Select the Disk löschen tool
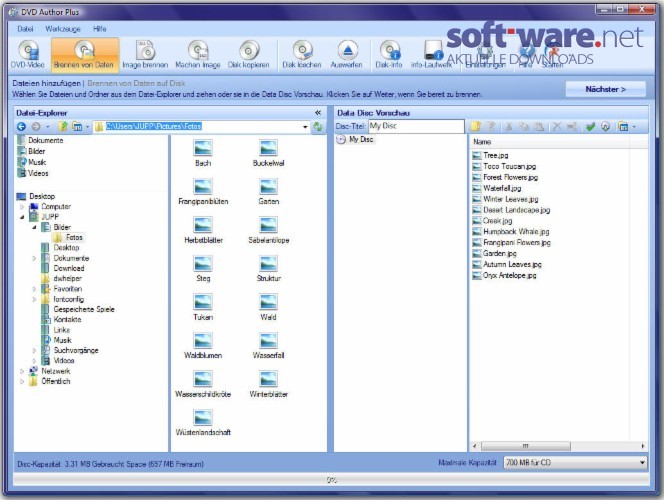This screenshot has width=664, height=500. click(x=302, y=54)
